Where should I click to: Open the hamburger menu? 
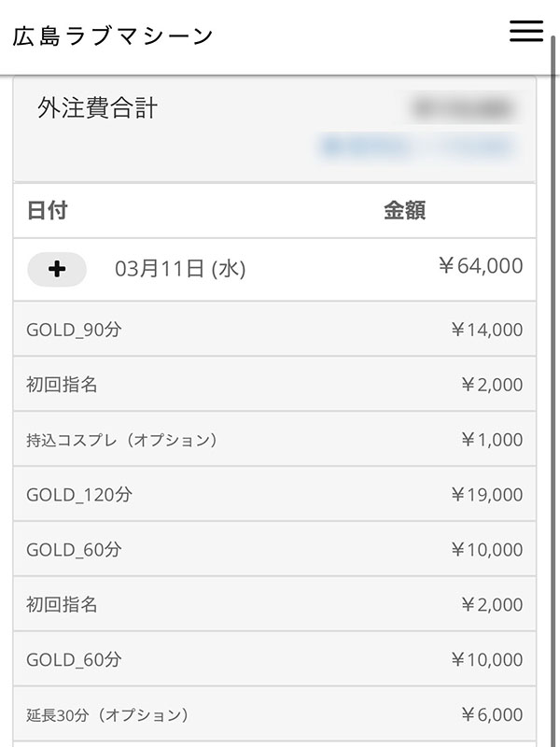[525, 32]
